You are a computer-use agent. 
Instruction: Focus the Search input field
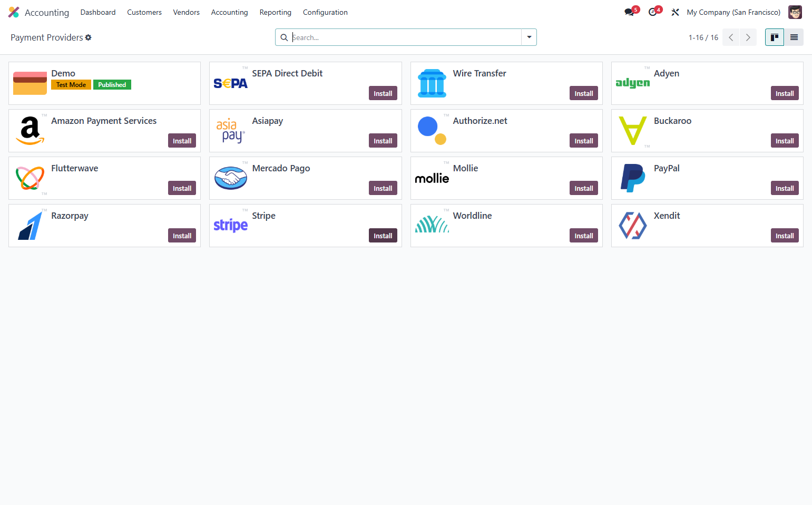coord(406,37)
